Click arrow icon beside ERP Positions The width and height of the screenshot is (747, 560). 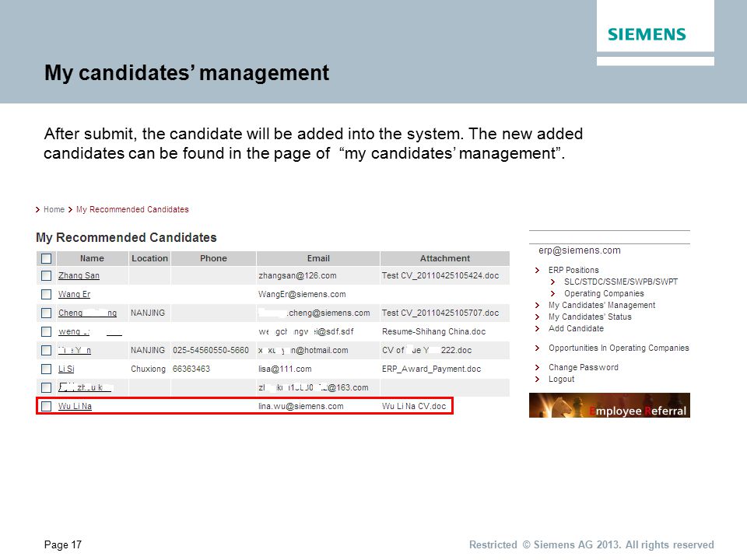(538, 270)
